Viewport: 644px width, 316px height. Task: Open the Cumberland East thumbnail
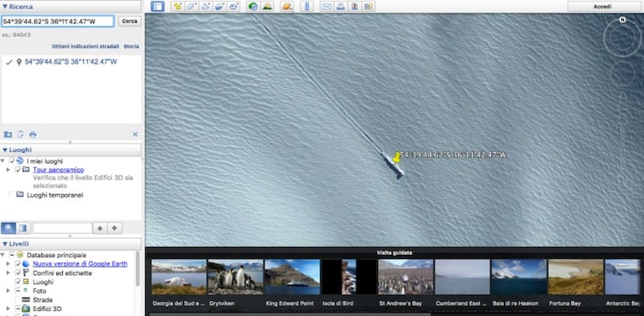click(463, 277)
